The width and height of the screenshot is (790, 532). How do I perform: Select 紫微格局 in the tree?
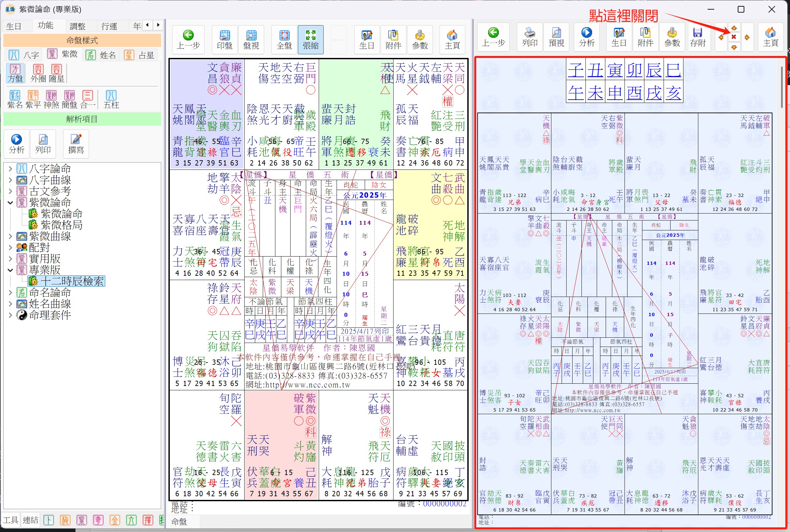62,225
